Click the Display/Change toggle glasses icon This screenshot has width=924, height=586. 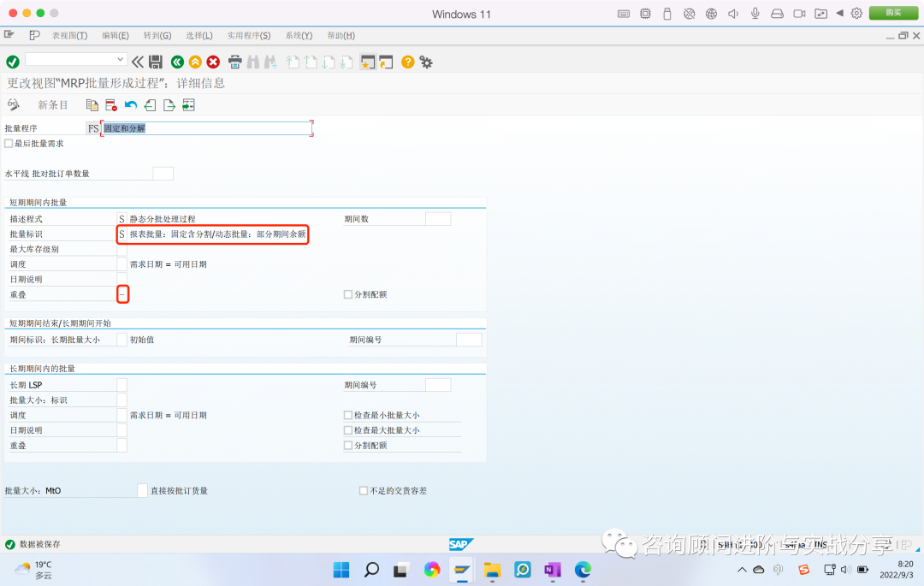(13, 105)
